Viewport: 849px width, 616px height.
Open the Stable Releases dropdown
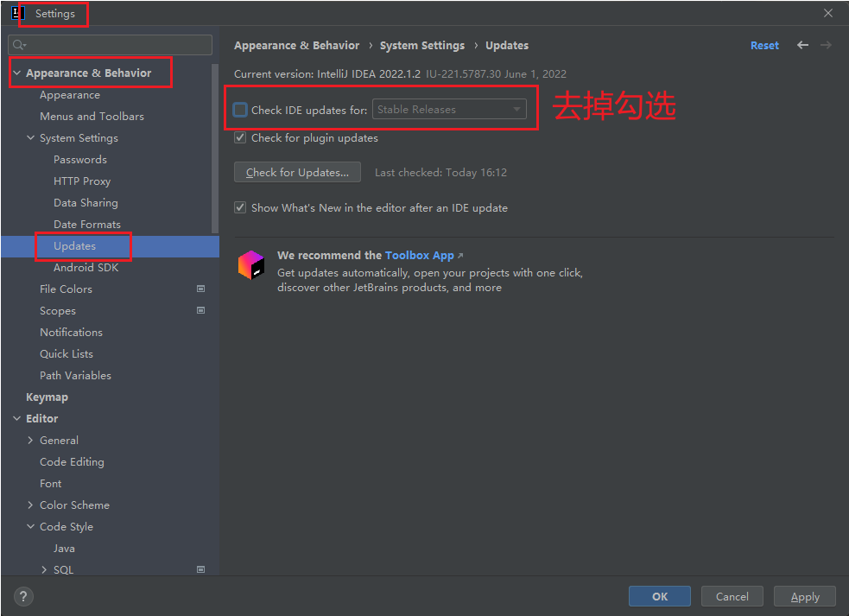(x=449, y=110)
